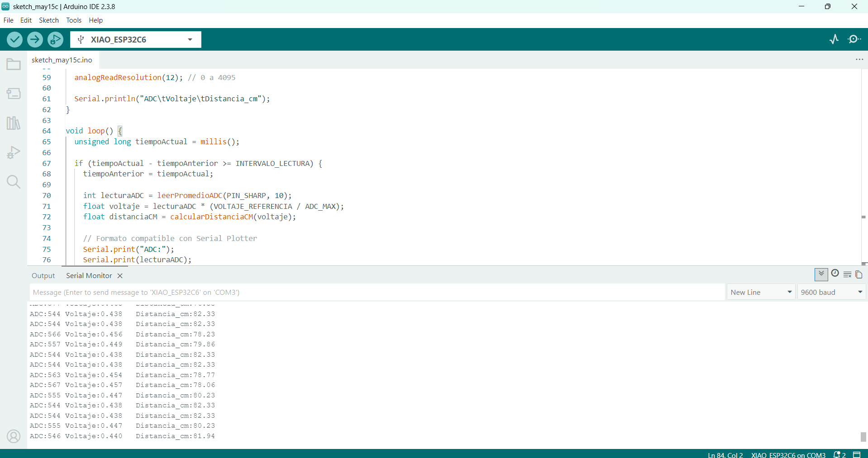The image size is (868, 458).
Task: Open the Serial Monitor magnifier icon in the toolbar
Action: 854,39
